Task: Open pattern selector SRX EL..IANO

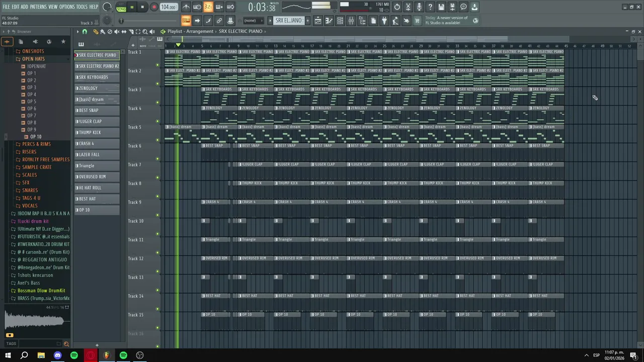Action: (289, 21)
